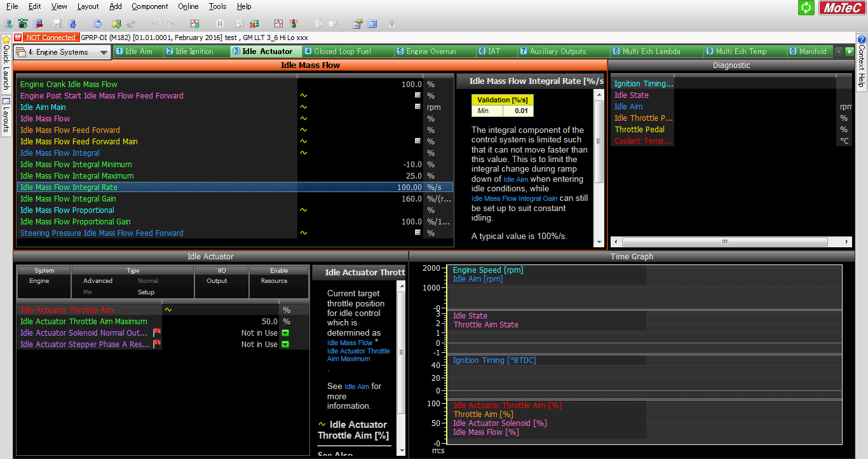This screenshot has height=459, width=868.
Task: Click the greyed-out refresh arrows toolbar icon
Action: coord(132,24)
